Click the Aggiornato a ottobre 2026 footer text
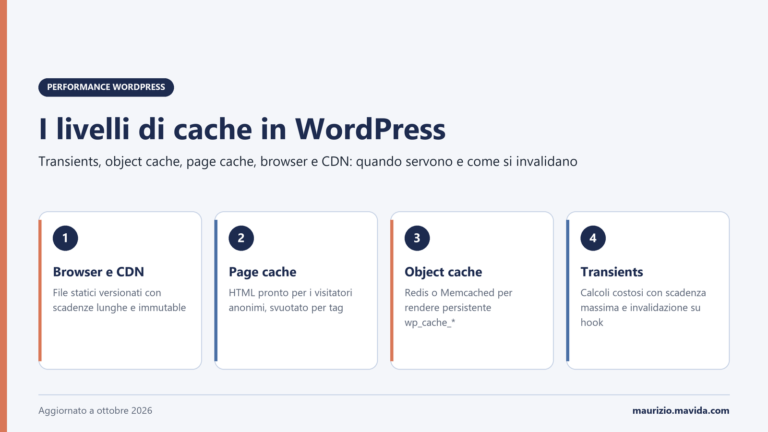Image resolution: width=768 pixels, height=432 pixels. coord(95,410)
